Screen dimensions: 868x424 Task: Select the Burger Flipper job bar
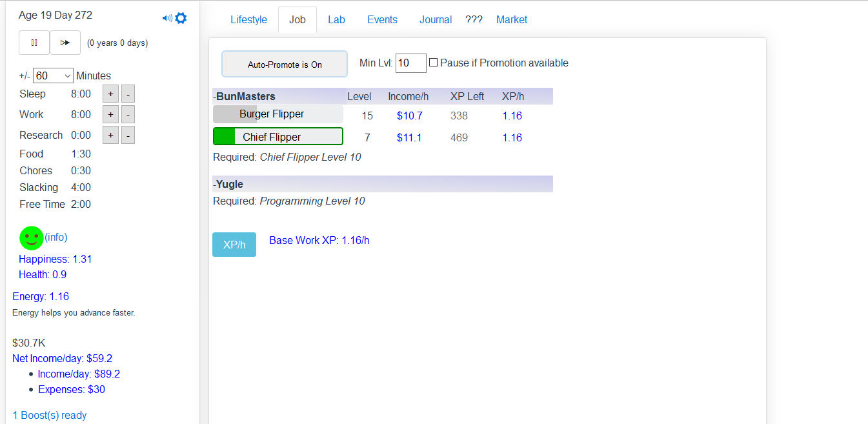278,114
